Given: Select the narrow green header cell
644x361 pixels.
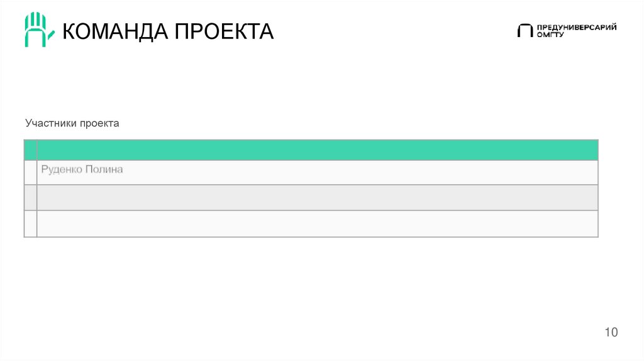Looking at the screenshot, I should (30, 150).
